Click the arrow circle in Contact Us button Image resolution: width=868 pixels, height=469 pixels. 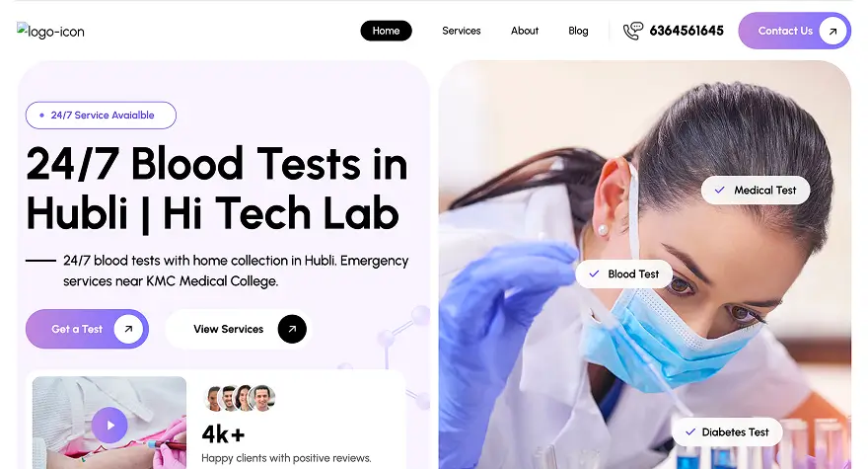click(x=832, y=31)
